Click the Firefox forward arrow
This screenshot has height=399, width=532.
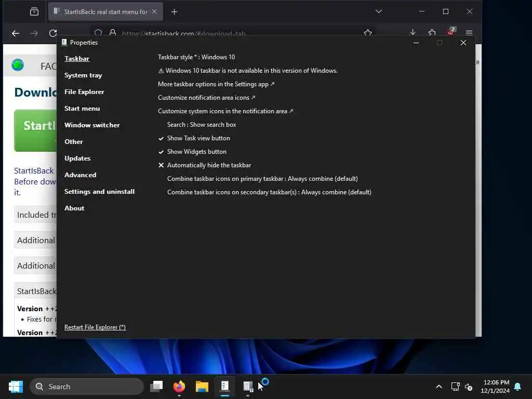[x=34, y=33]
